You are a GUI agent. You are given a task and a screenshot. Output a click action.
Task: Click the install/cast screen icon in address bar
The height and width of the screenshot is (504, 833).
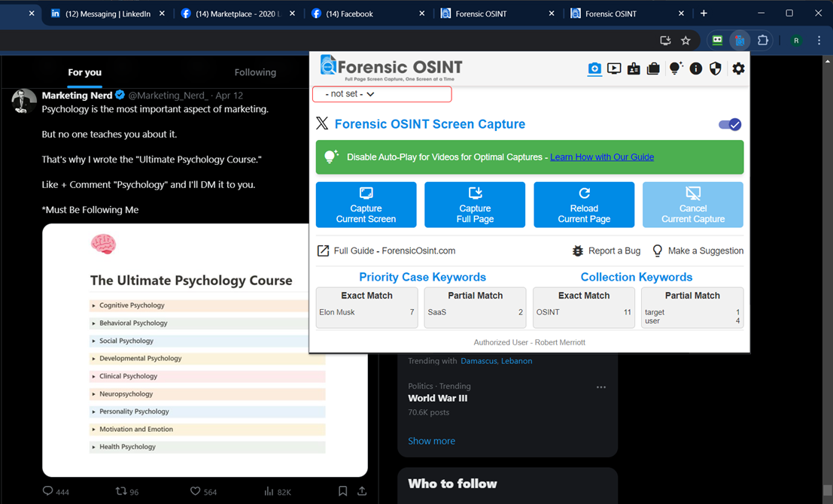(665, 41)
